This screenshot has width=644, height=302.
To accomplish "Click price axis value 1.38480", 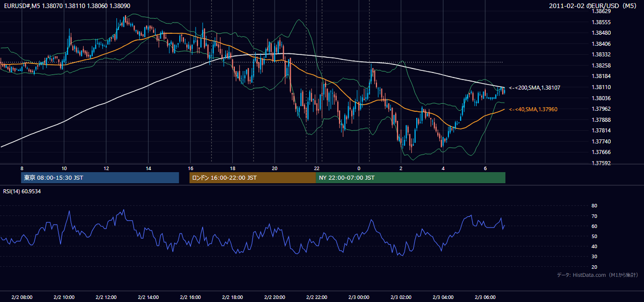I will coord(602,33).
